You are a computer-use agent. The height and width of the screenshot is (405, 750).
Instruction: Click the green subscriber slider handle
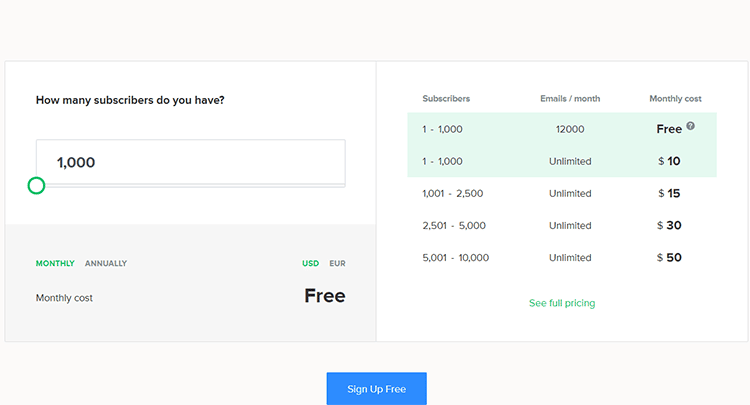point(36,185)
